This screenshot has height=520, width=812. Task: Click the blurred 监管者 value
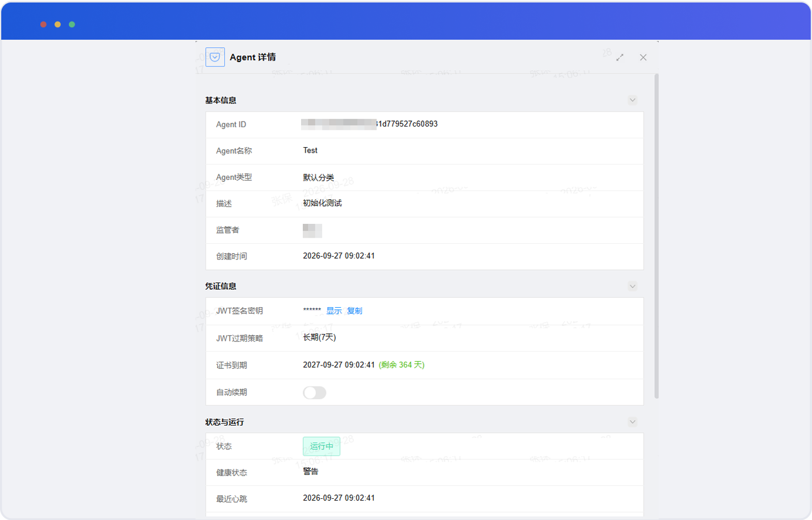click(x=312, y=231)
